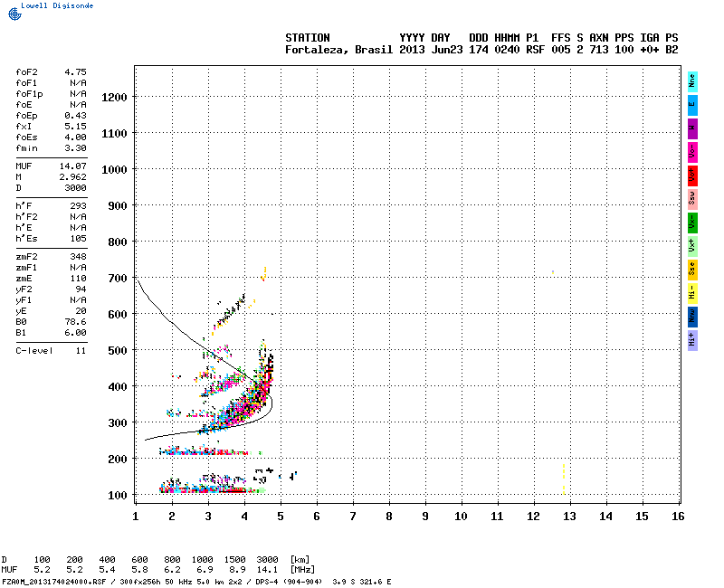Screen dimensions: 724x588
Task: Select the lavender Hi+ legend swatch
Action: (x=692, y=341)
